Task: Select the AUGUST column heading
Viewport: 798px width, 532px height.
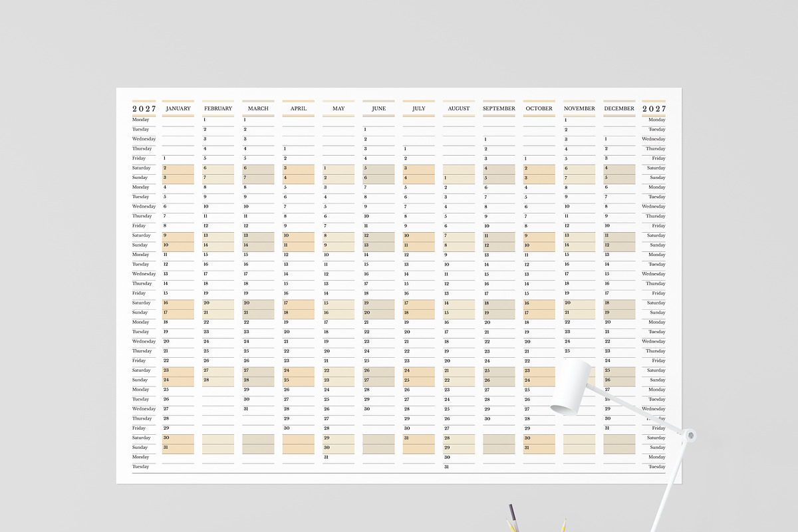Action: (x=459, y=108)
